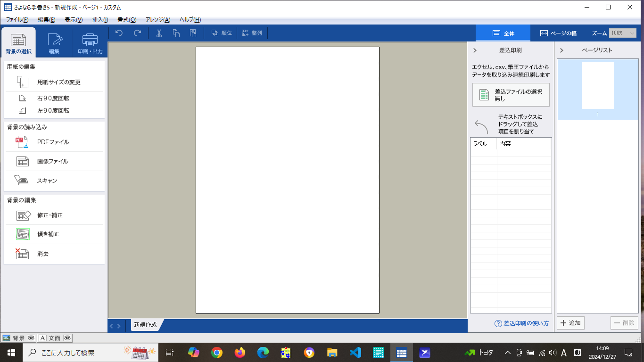Viewport: 644px width, 362px height.
Task: Click the 順位 order button
Action: (x=222, y=33)
